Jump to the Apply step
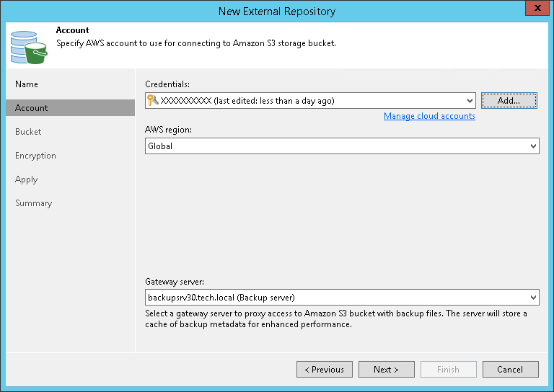Screen dimensions: 554x392 point(26,179)
